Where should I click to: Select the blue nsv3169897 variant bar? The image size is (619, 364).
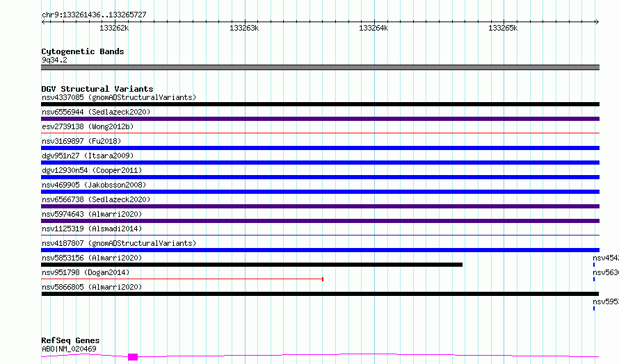pos(320,148)
